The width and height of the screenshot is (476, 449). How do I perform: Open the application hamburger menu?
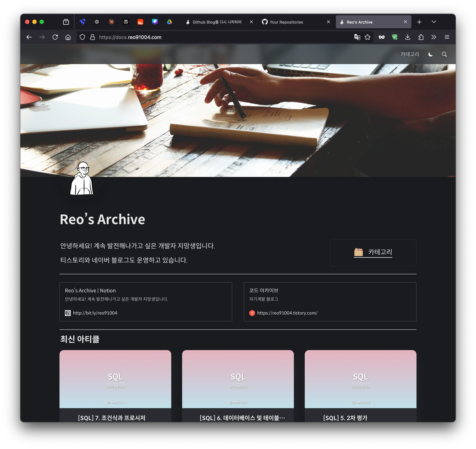(x=447, y=37)
